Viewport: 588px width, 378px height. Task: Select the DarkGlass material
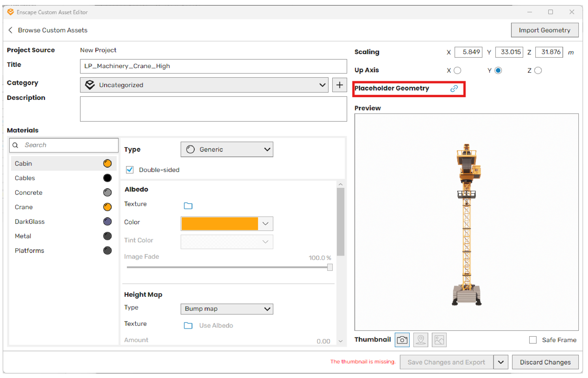tap(29, 222)
